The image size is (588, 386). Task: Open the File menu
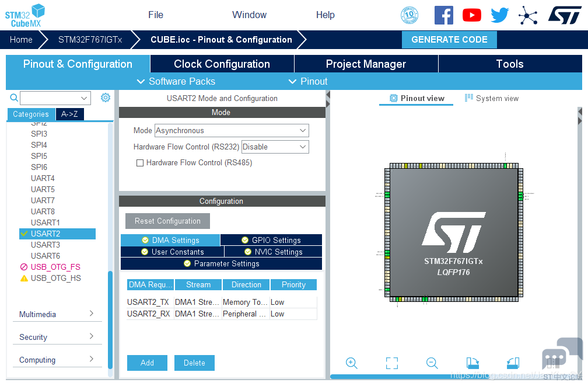(x=156, y=15)
